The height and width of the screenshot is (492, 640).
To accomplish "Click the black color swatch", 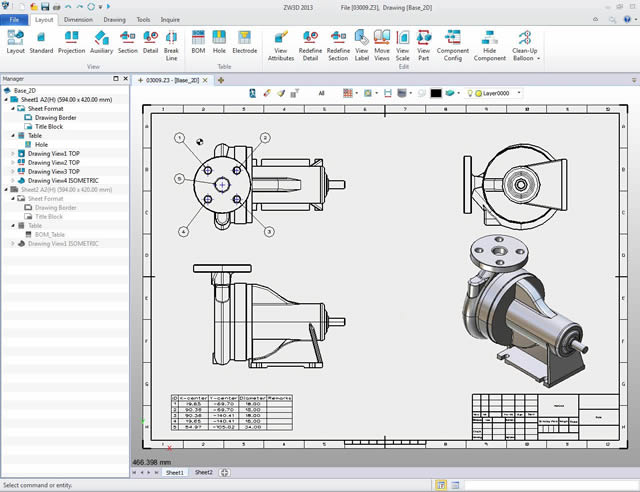I will (436, 93).
